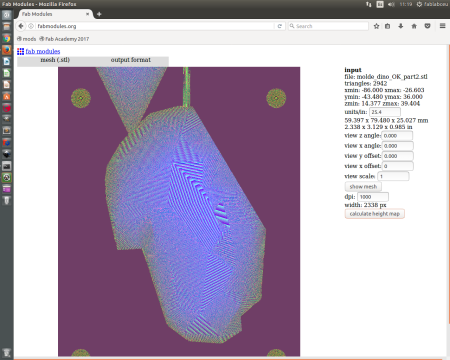Click the triangles: 2942 text
The height and width of the screenshot is (360, 450).
(366, 83)
